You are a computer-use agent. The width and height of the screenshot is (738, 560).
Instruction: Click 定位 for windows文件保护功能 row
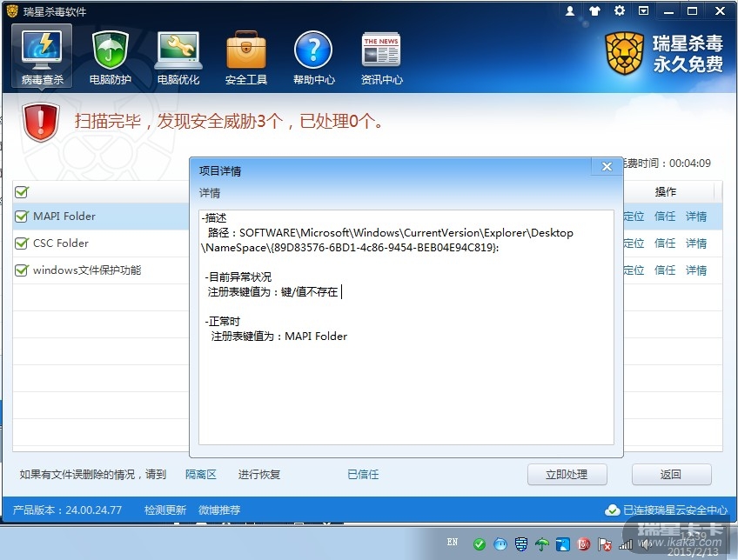click(634, 270)
